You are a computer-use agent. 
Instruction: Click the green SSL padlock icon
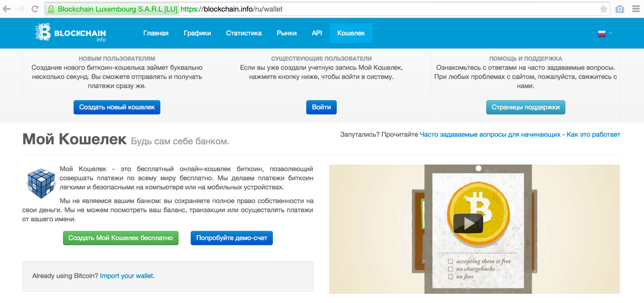click(x=51, y=9)
